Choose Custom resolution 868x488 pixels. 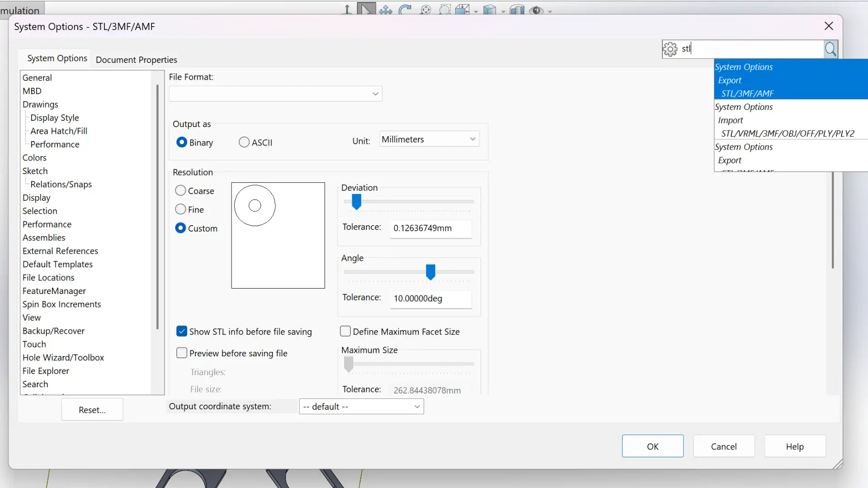196,228
